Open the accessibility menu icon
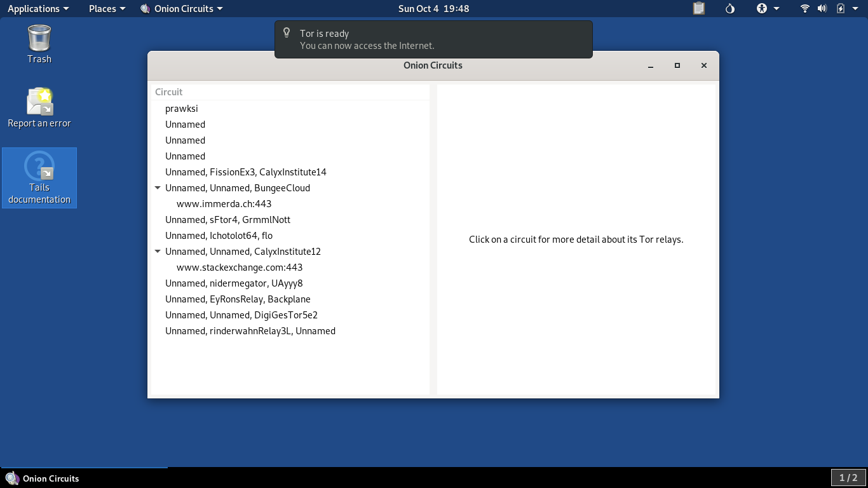The height and width of the screenshot is (488, 868). [762, 8]
